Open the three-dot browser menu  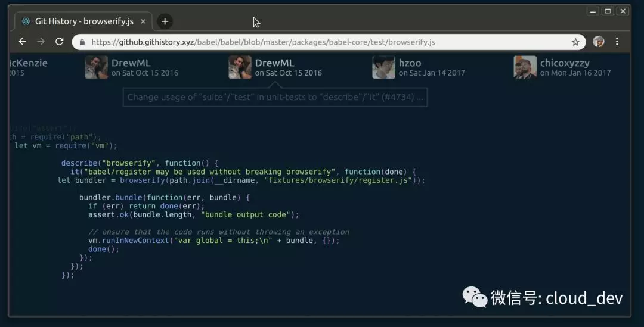click(x=617, y=42)
